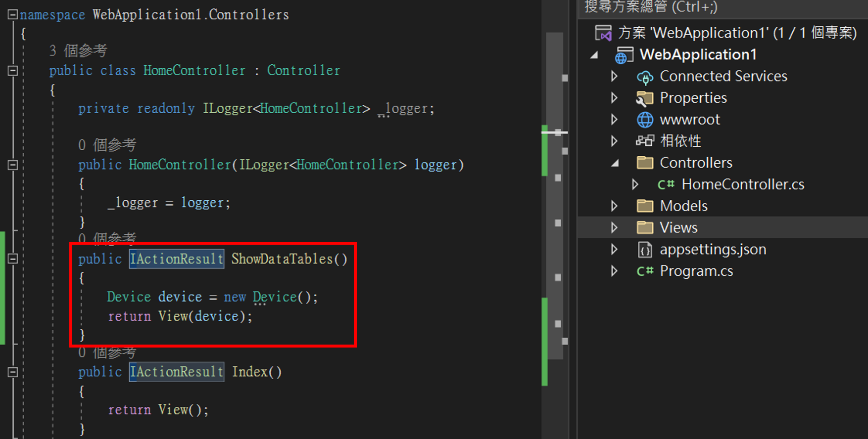Image resolution: width=868 pixels, height=439 pixels.
Task: Click the 相依性 dependencies icon
Action: click(645, 141)
